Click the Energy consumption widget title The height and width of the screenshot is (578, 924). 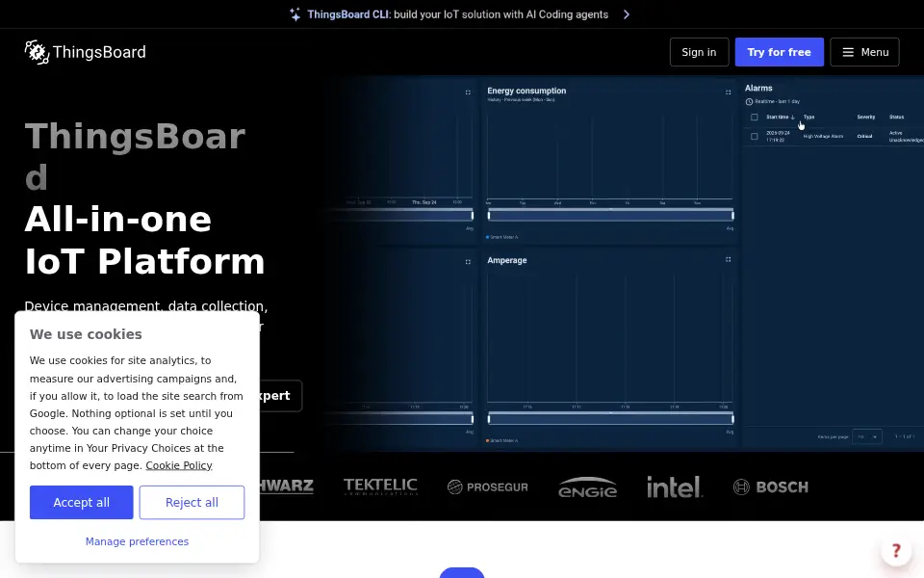pos(526,91)
